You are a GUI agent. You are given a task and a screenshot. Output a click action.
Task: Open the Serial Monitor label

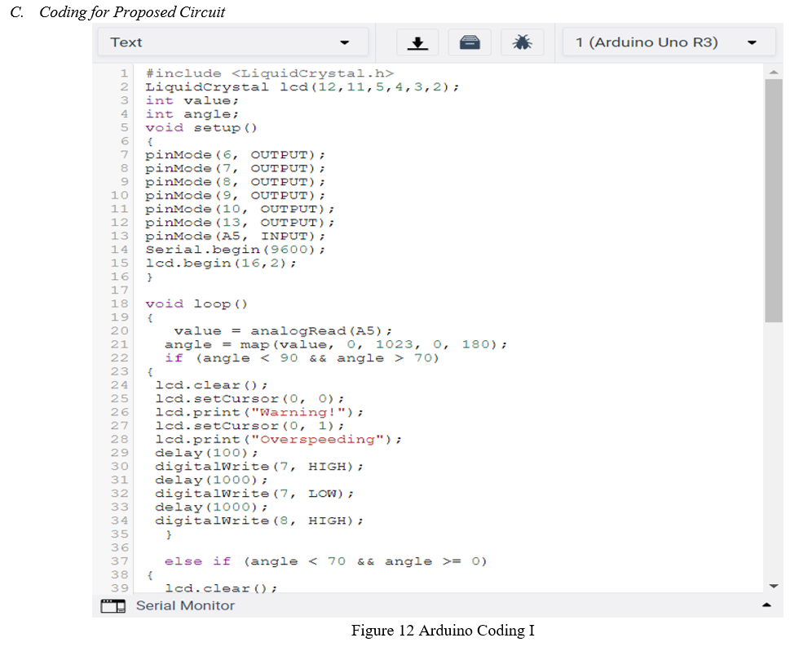185,605
